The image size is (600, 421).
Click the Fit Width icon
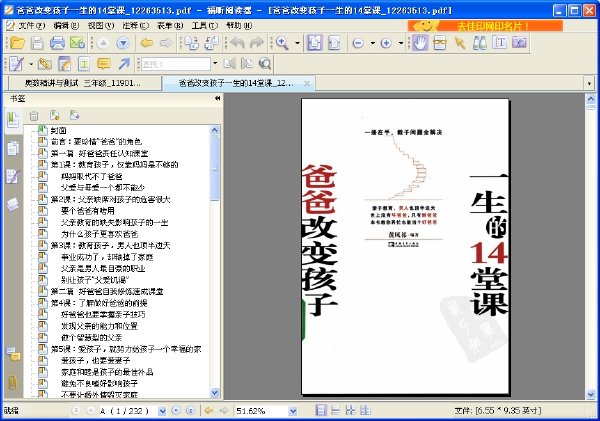[334, 43]
